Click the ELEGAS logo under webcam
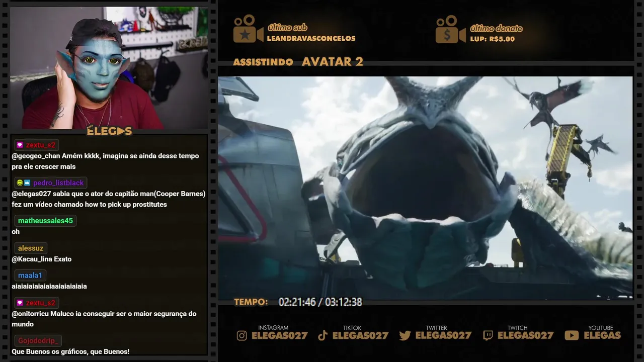Screen dimensions: 644x362 point(109,131)
